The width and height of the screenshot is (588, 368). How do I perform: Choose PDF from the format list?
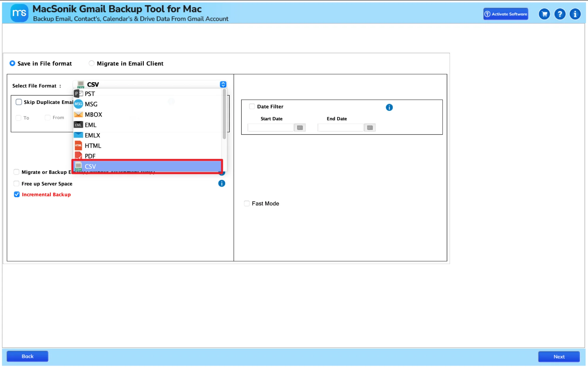point(147,156)
